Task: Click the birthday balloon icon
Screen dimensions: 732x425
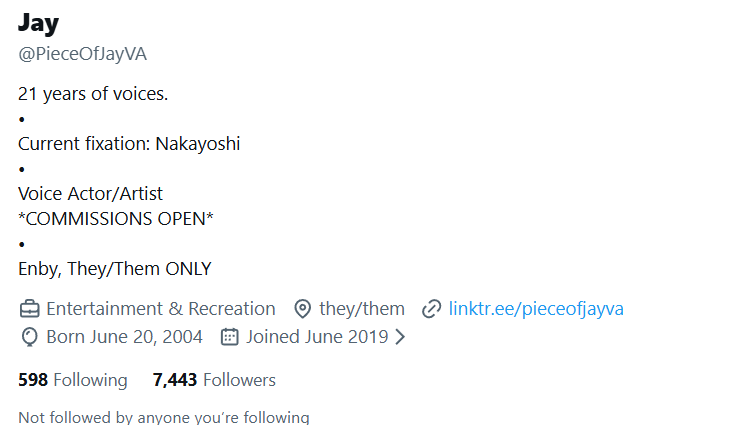Action: pyautogui.click(x=29, y=337)
